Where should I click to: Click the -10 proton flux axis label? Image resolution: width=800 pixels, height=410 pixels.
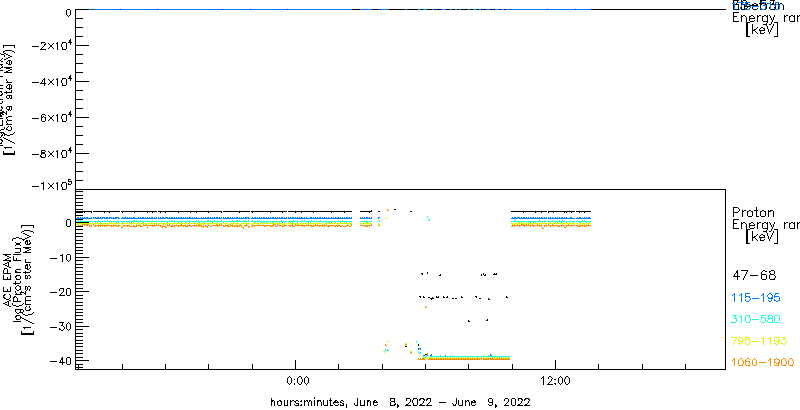click(60, 258)
